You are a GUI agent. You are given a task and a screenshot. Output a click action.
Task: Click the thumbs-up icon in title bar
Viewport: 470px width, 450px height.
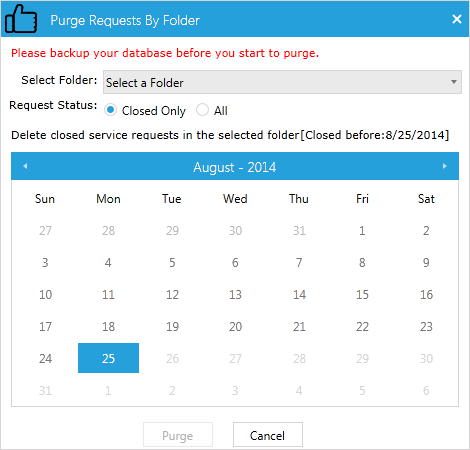[x=21, y=19]
